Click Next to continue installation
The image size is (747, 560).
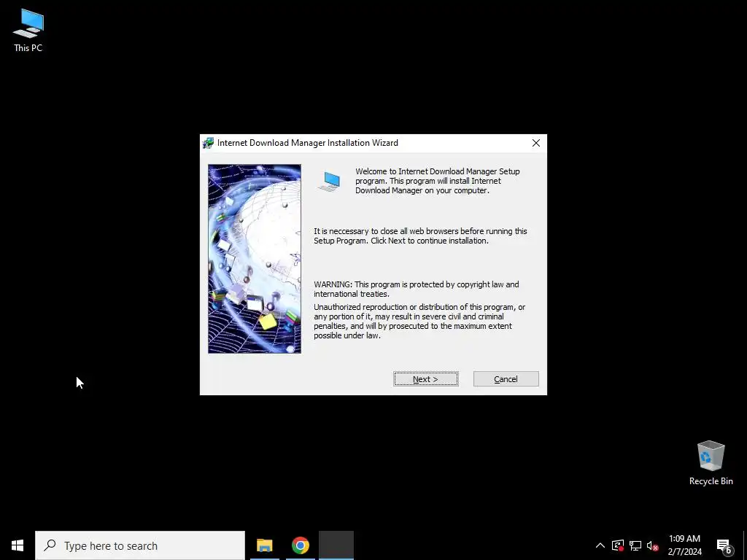(x=426, y=379)
